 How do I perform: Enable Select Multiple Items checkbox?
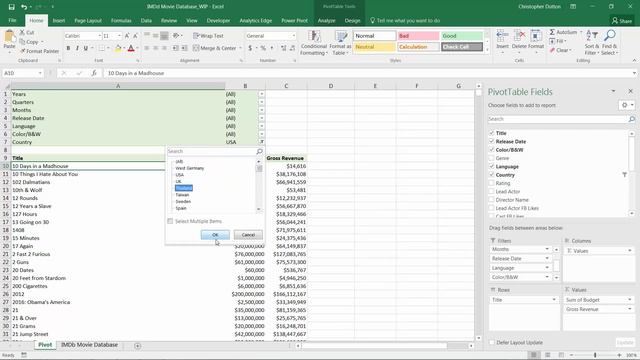170,221
